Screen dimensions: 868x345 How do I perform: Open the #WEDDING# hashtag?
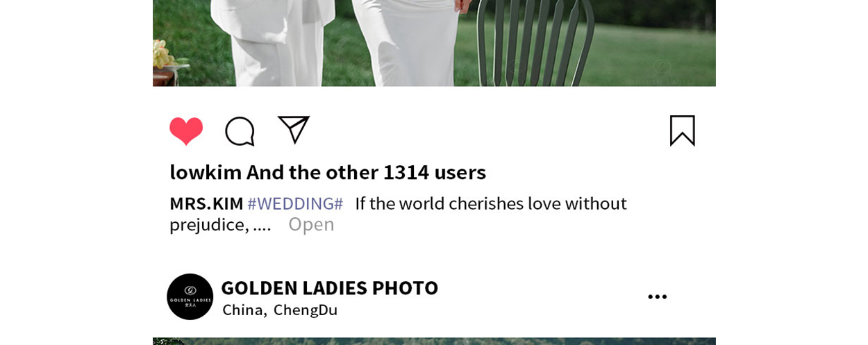coord(295,203)
